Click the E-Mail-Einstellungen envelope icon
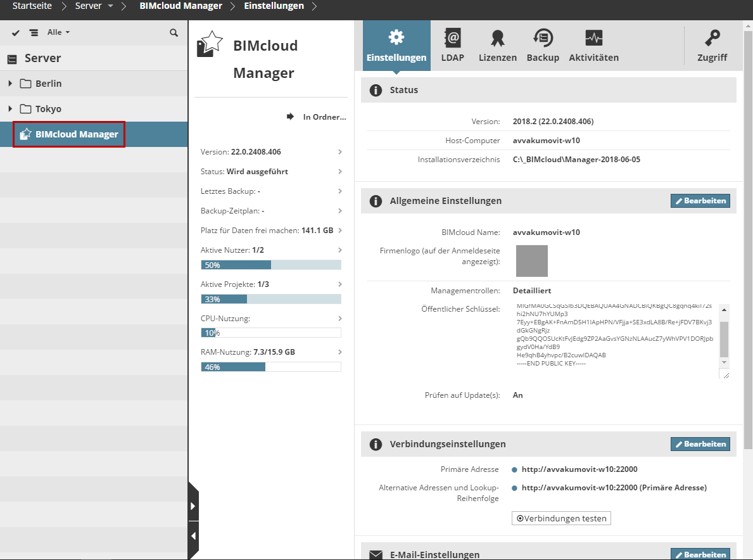This screenshot has width=753, height=560. 376,555
